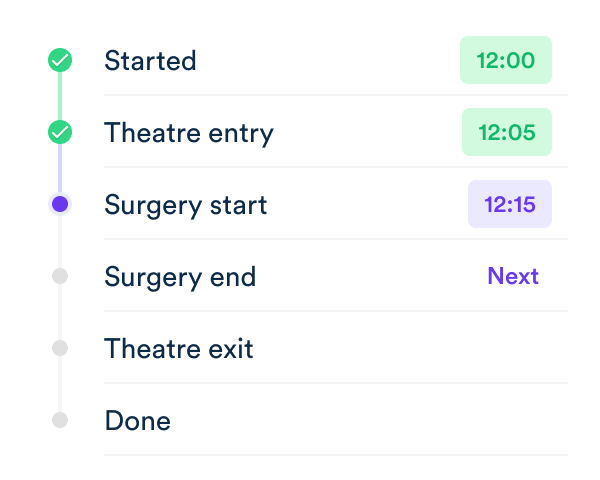The width and height of the screenshot is (600, 480).
Task: Select the purple dot for Surgery start
Action: tap(60, 204)
